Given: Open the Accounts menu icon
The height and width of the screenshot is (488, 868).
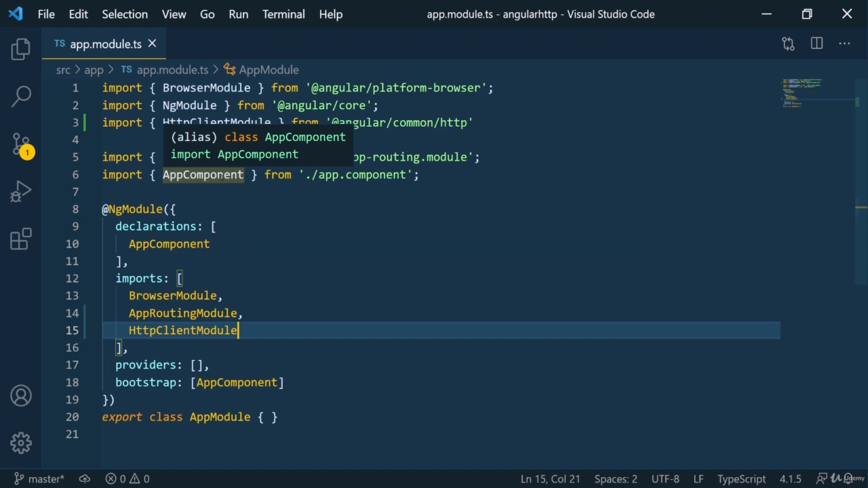Looking at the screenshot, I should pyautogui.click(x=21, y=396).
